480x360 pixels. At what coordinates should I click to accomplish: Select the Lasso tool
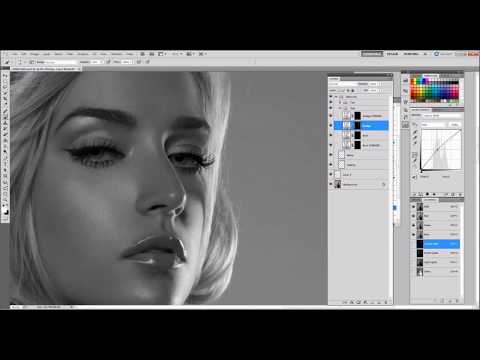5,87
